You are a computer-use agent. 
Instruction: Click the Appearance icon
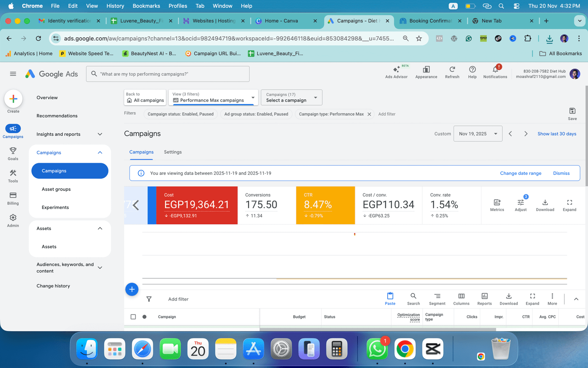coord(426,70)
